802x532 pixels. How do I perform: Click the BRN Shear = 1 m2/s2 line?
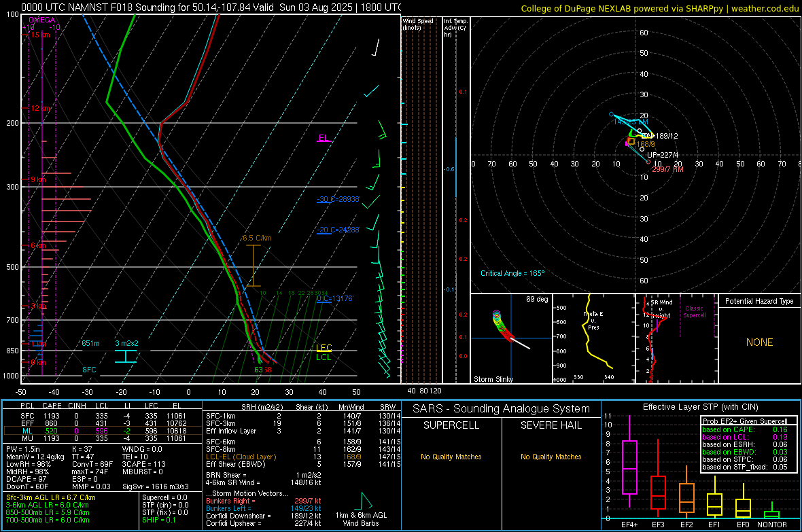(x=264, y=475)
